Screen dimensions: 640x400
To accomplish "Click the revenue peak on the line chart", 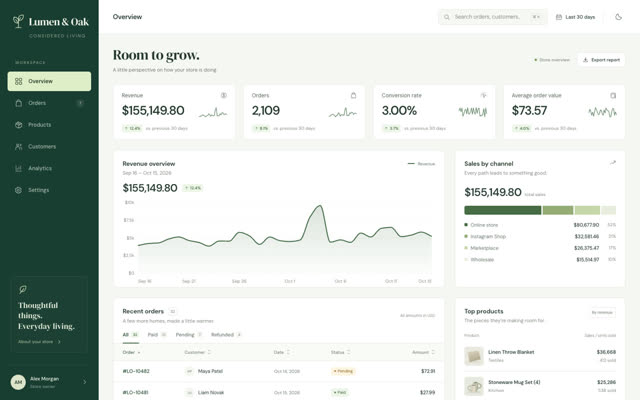I will click(x=319, y=207).
